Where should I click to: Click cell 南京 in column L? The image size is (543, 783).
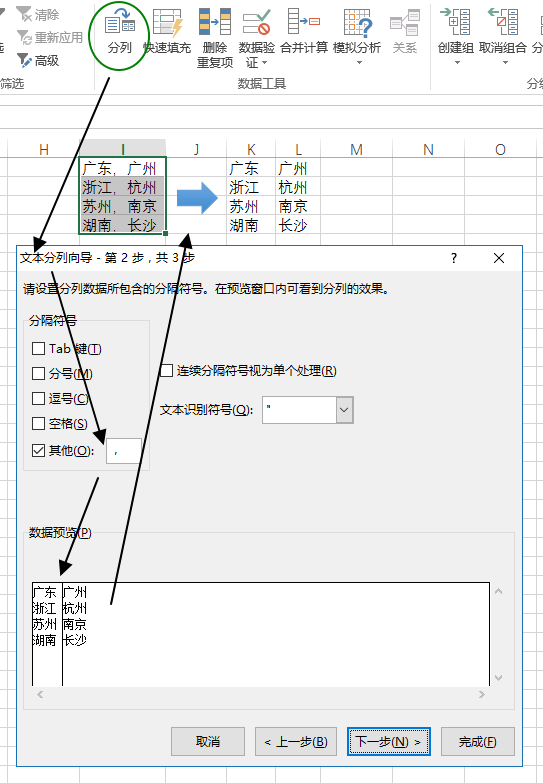(x=298, y=206)
